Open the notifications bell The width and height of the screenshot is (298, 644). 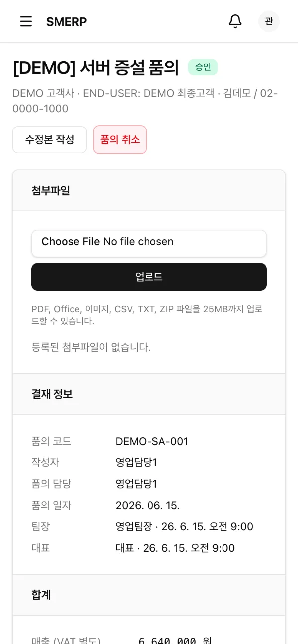tap(235, 21)
